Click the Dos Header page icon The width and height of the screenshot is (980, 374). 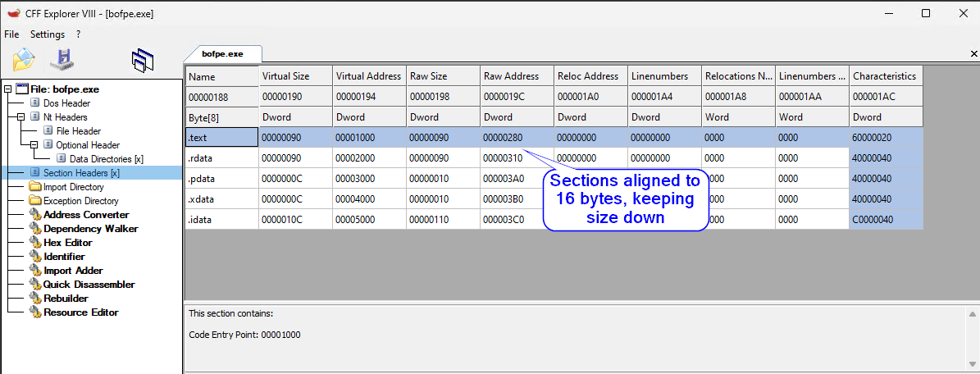point(35,103)
